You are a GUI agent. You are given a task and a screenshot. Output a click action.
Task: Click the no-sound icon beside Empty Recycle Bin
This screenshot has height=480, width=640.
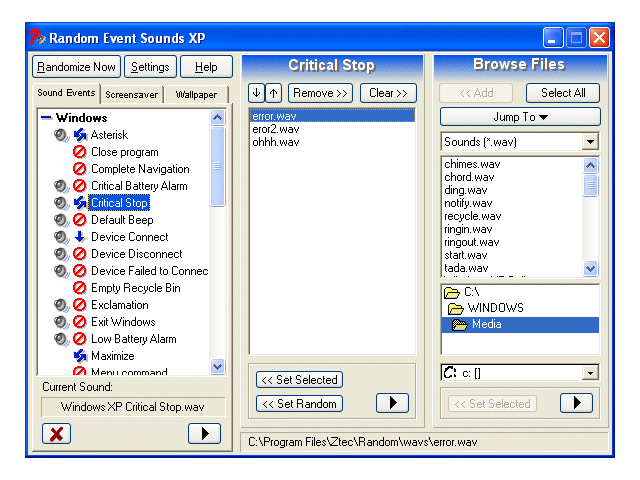pyautogui.click(x=80, y=288)
